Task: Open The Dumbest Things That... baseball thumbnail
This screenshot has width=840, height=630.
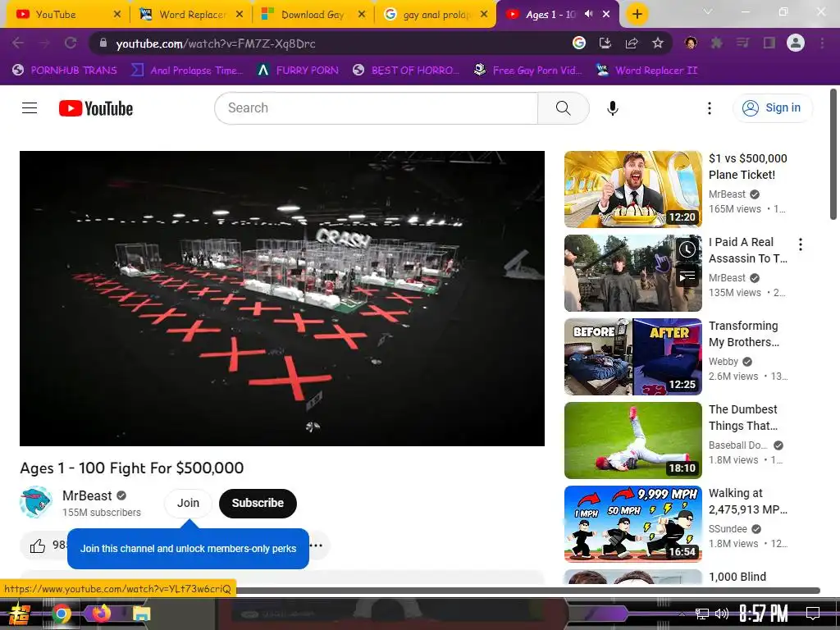Action: (x=632, y=441)
